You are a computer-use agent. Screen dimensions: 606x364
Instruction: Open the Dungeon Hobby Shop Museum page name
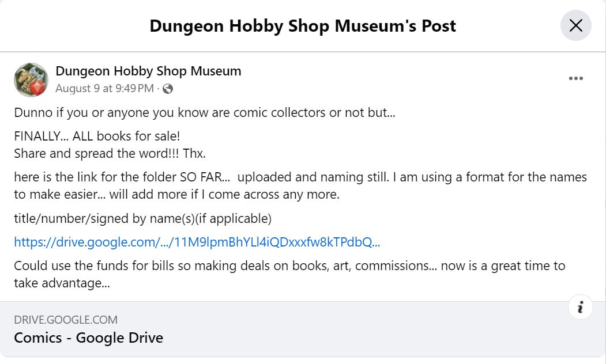[x=148, y=71]
